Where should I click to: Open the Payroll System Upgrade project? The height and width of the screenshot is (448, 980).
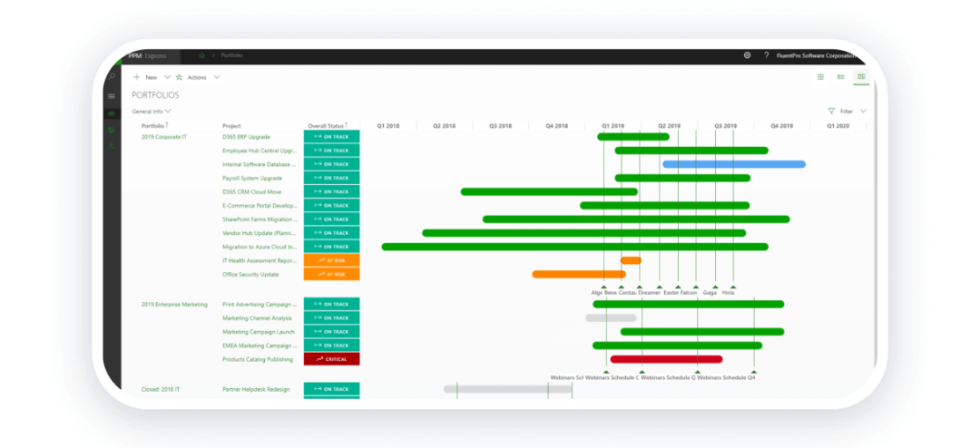252,178
